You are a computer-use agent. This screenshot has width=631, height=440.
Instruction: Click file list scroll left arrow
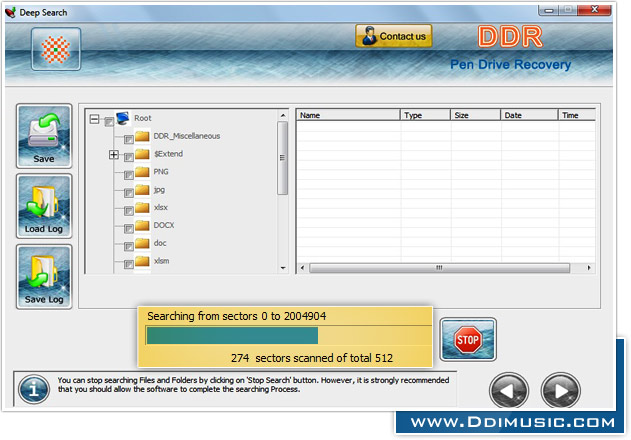(303, 268)
